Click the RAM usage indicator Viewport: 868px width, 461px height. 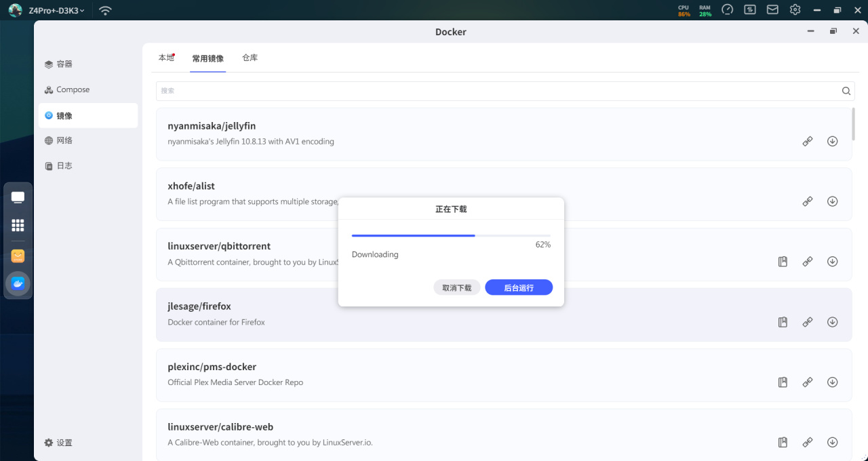[705, 10]
